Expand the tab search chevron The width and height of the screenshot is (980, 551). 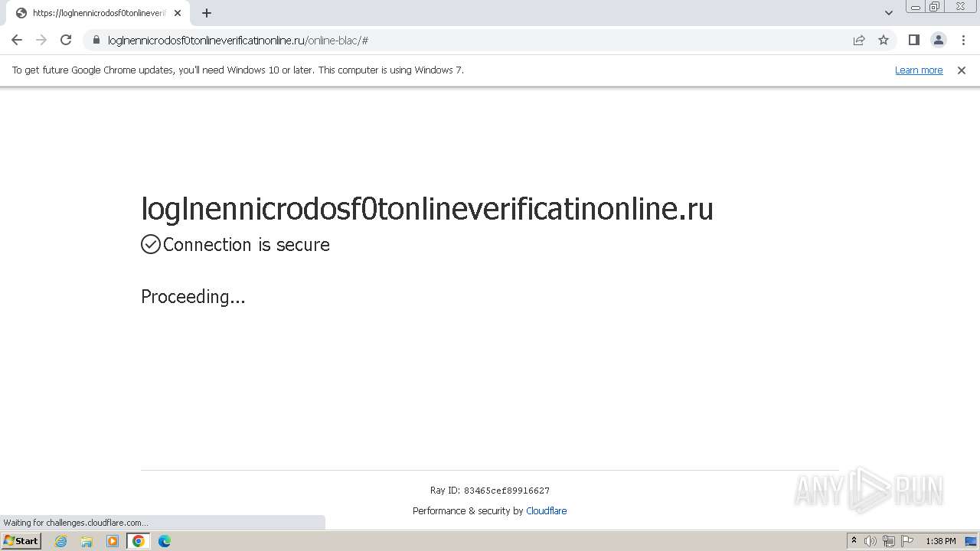[889, 13]
